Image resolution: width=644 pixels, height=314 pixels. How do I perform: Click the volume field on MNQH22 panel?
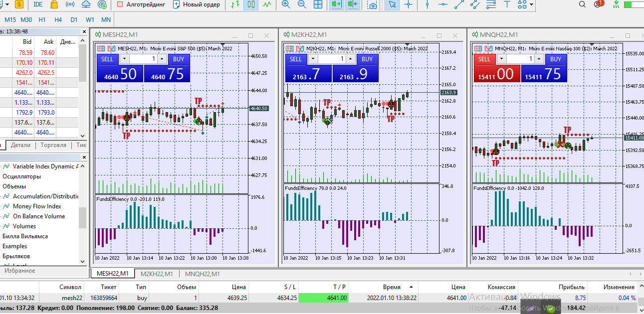coord(520,59)
